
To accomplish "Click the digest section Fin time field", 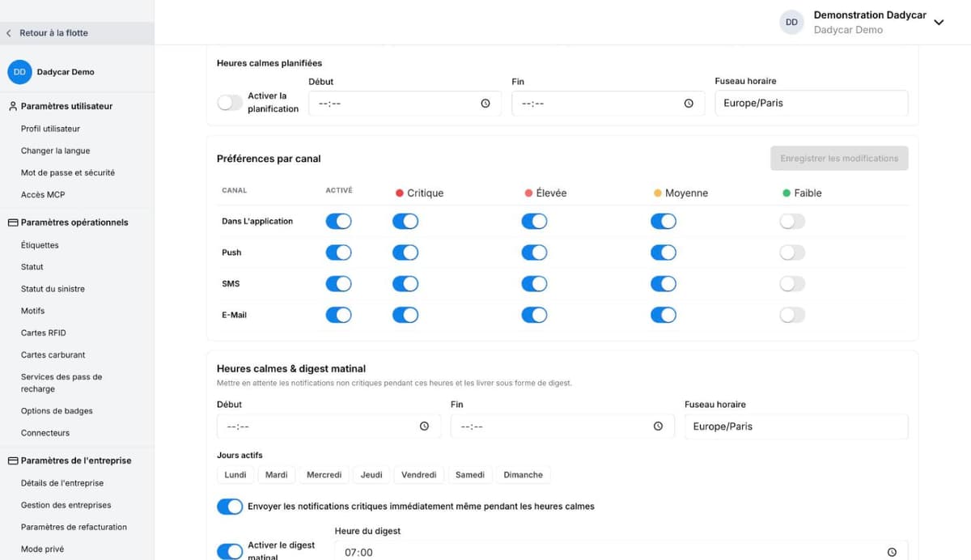I will (562, 426).
